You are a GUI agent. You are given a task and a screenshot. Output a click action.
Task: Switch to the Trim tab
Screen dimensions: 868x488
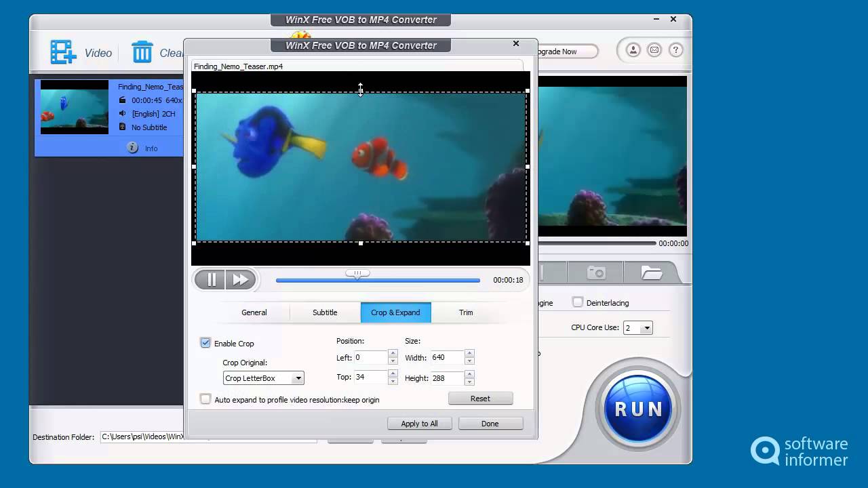466,312
